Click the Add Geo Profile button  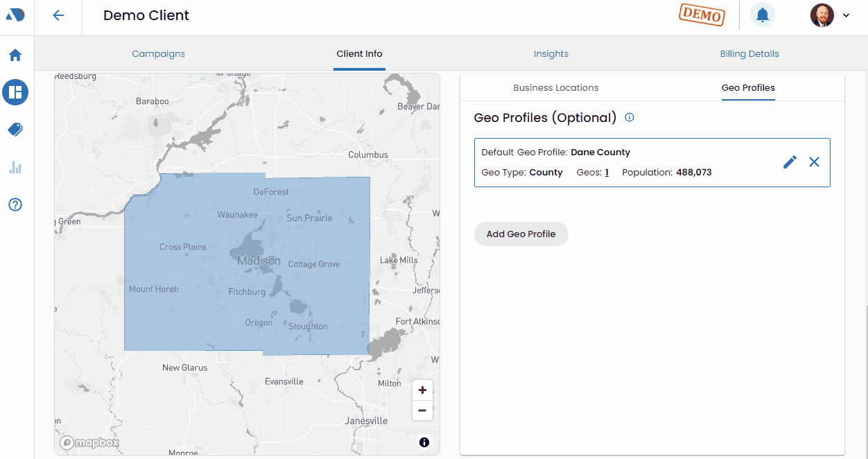[x=521, y=234]
